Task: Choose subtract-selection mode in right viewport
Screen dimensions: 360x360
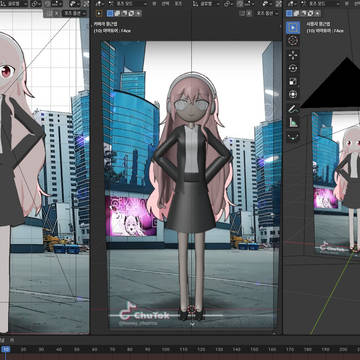Action: pos(303,13)
